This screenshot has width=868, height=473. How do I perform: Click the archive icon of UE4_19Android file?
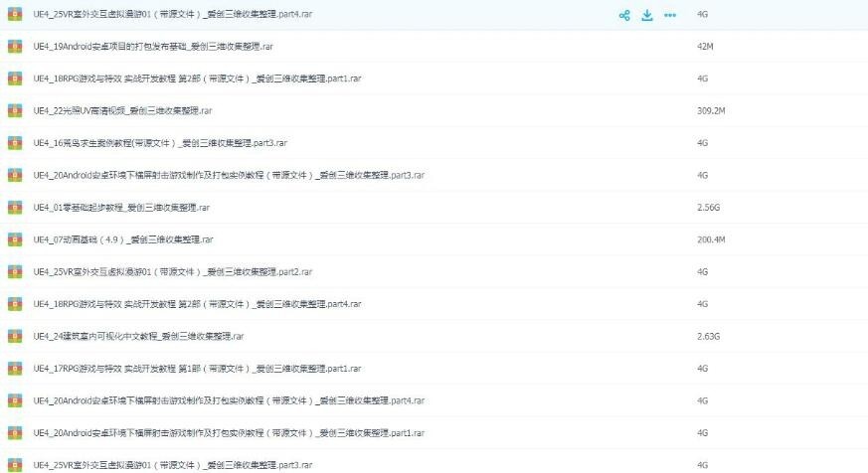tap(15, 47)
